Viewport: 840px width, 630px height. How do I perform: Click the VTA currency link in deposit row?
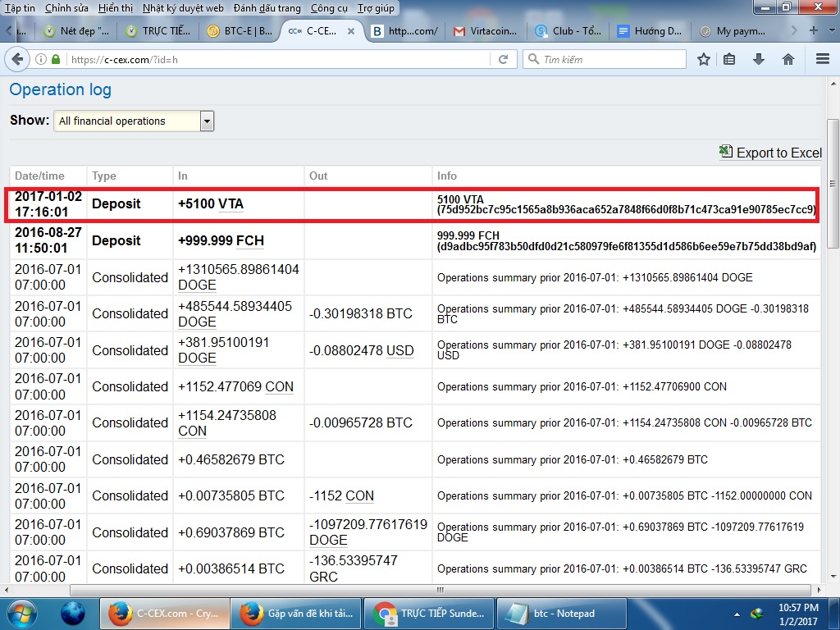pyautogui.click(x=231, y=204)
